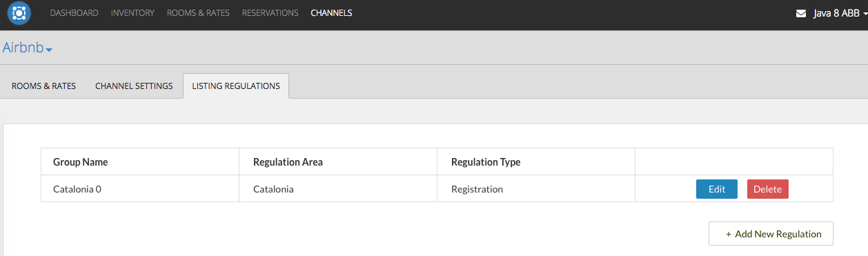
Task: Open the Airbnb channel dropdown
Action: 28,48
